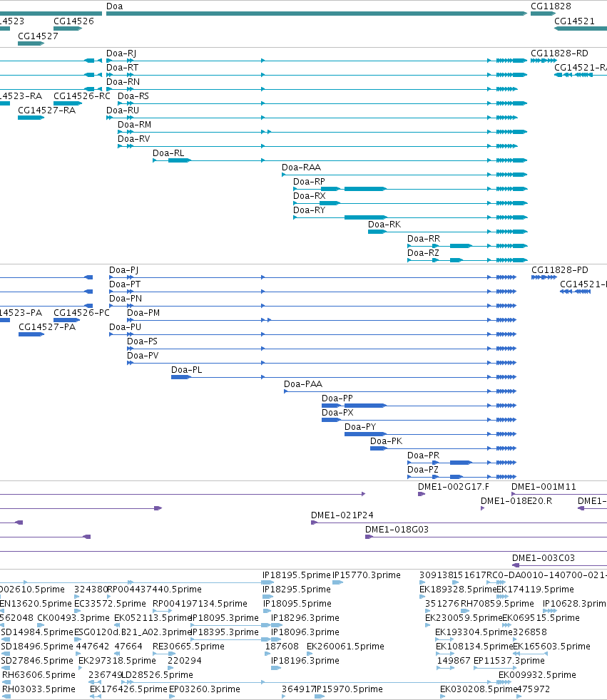Click the Doa-RP transcript label
The width and height of the screenshot is (607, 700).
(309, 182)
